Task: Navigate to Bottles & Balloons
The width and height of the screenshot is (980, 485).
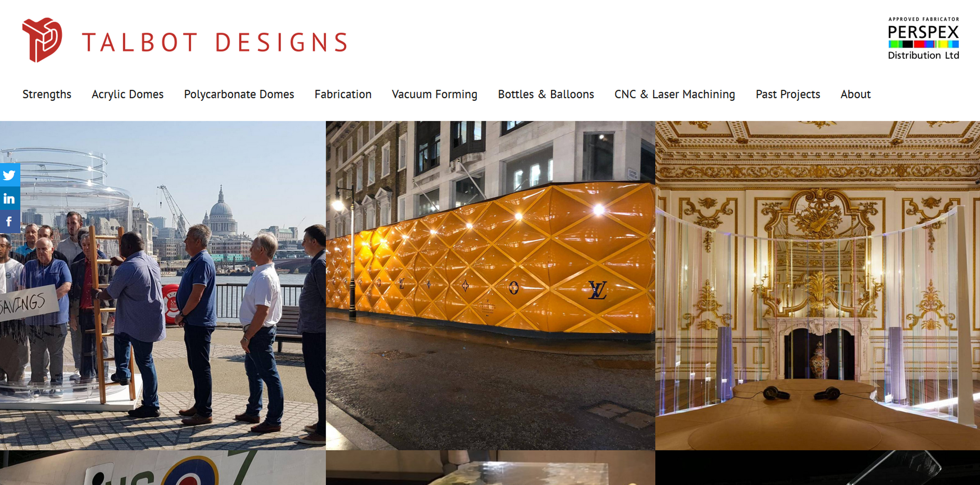Action: point(546,94)
